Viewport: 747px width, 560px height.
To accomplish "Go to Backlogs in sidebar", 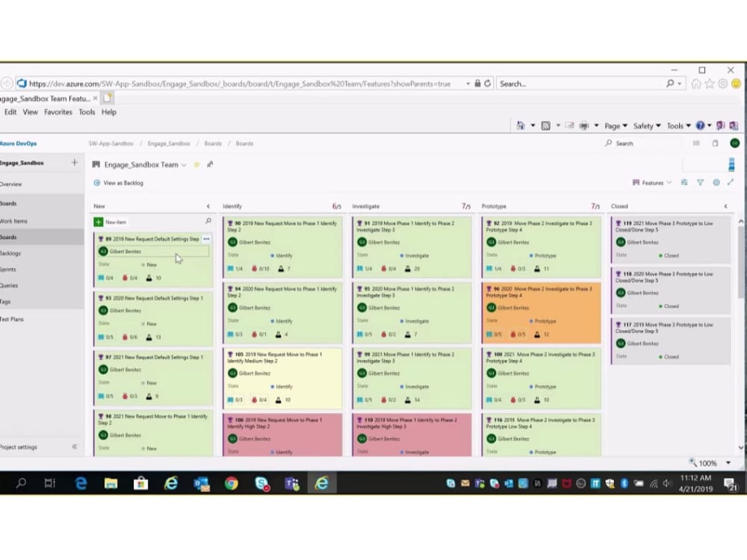I will pyautogui.click(x=10, y=253).
